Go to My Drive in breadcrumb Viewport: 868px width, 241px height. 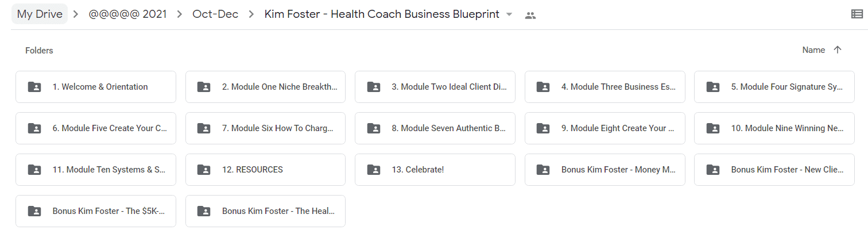tap(40, 14)
